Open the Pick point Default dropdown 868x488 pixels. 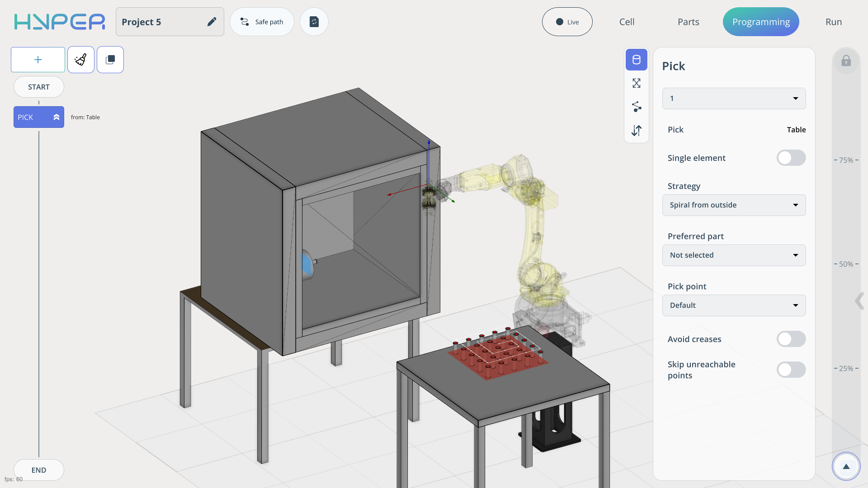734,305
